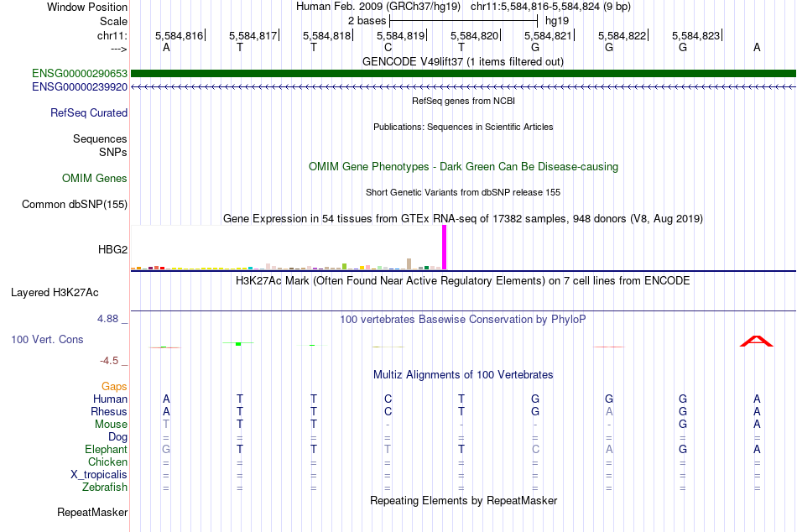
Task: Click the GENCODE V49lift37 track title
Action: point(463,61)
